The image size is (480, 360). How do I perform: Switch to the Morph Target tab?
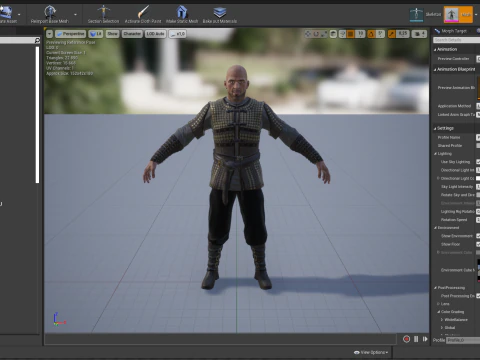coord(451,31)
